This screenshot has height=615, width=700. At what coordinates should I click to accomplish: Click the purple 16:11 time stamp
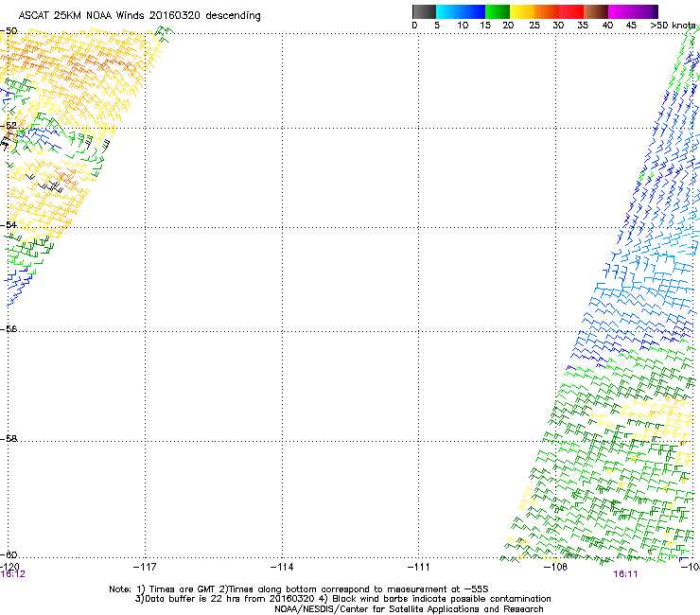pyautogui.click(x=625, y=574)
